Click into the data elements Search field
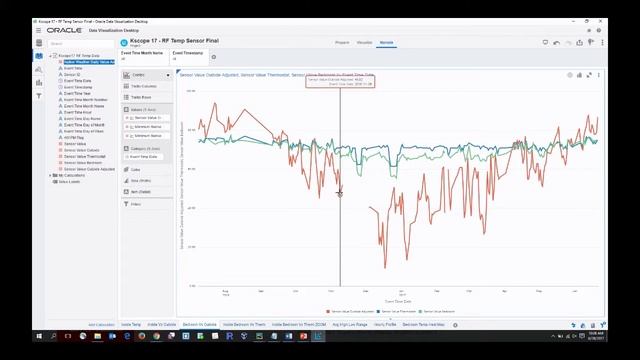Screen dimensions: 640x360 click(x=81, y=43)
